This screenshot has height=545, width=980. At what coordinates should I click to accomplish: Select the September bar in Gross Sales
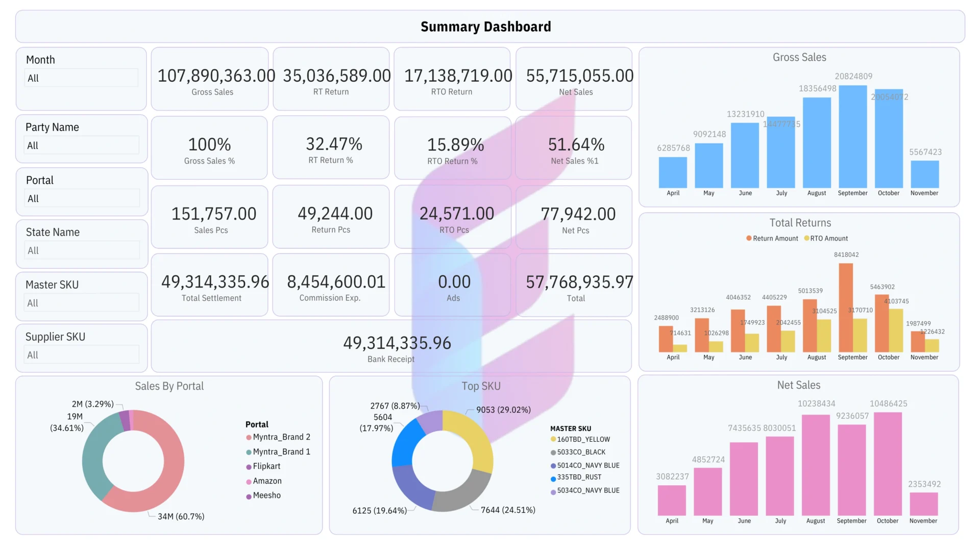852,137
